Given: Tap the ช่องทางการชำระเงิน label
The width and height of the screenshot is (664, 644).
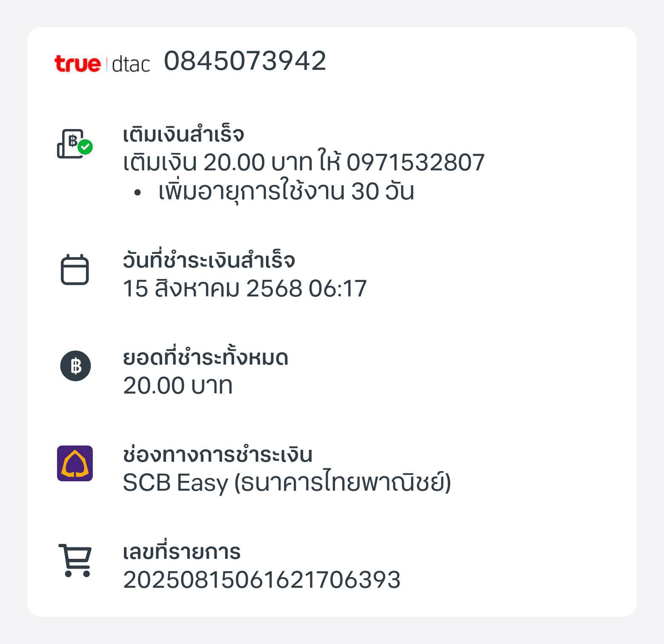Looking at the screenshot, I should click(218, 454).
